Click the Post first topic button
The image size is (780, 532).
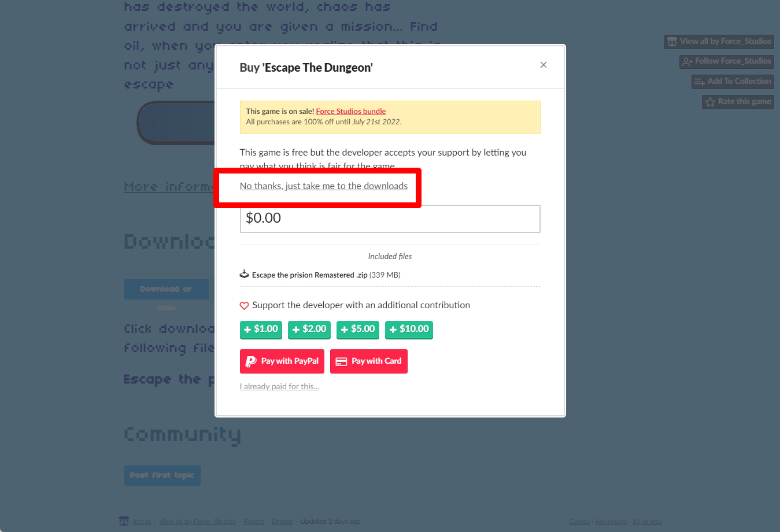tap(162, 475)
